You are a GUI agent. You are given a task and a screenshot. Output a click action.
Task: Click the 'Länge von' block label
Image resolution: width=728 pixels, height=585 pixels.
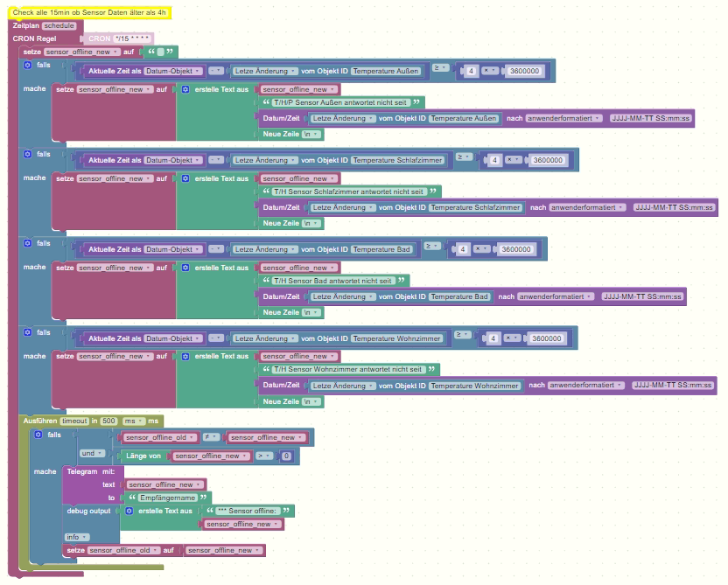[143, 456]
